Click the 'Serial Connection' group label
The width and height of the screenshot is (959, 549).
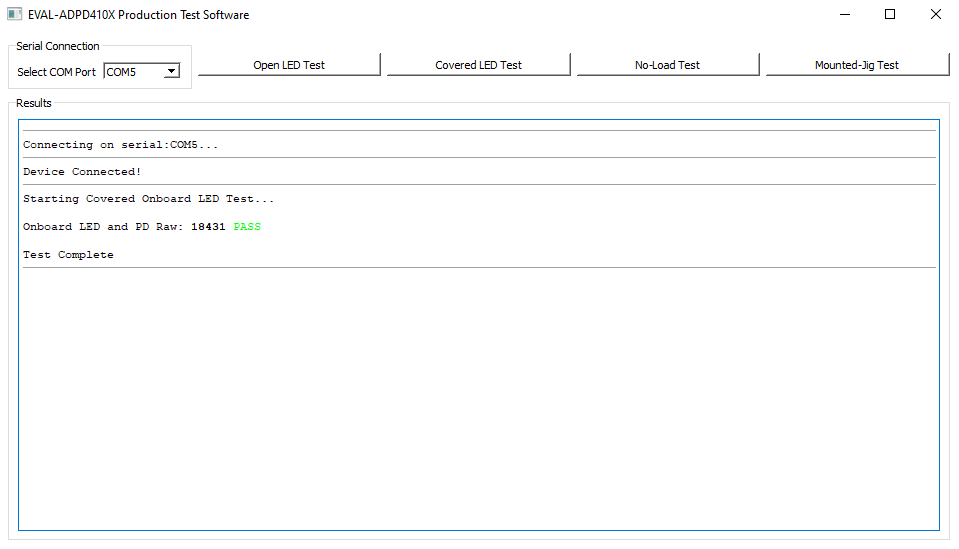pos(58,46)
